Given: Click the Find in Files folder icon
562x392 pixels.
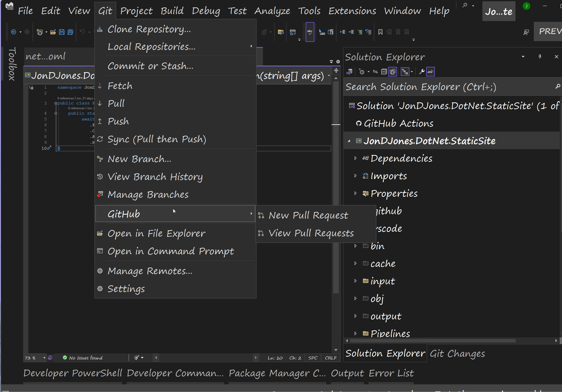Looking at the screenshot, I should (281, 32).
